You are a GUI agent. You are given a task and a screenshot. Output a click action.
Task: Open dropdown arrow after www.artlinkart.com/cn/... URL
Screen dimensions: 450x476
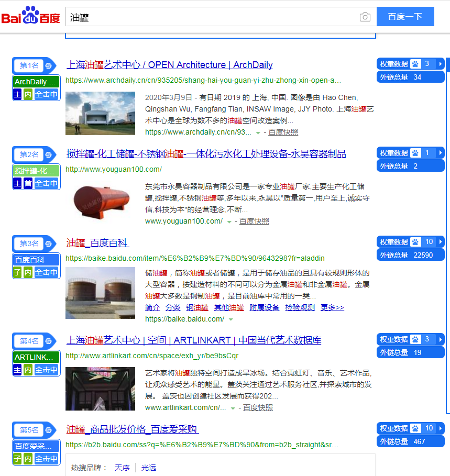coord(233,408)
